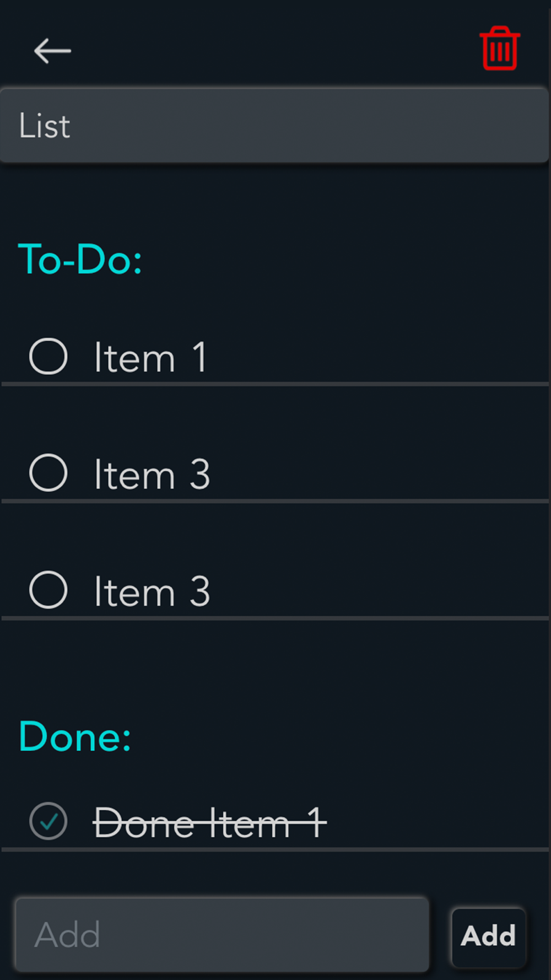This screenshot has height=980, width=551.
Task: Tap the Add placeholder text in the input
Action: (67, 935)
